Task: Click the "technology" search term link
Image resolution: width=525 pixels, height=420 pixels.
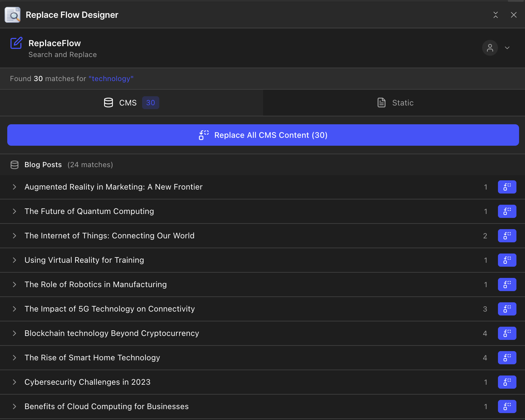Action: point(111,79)
